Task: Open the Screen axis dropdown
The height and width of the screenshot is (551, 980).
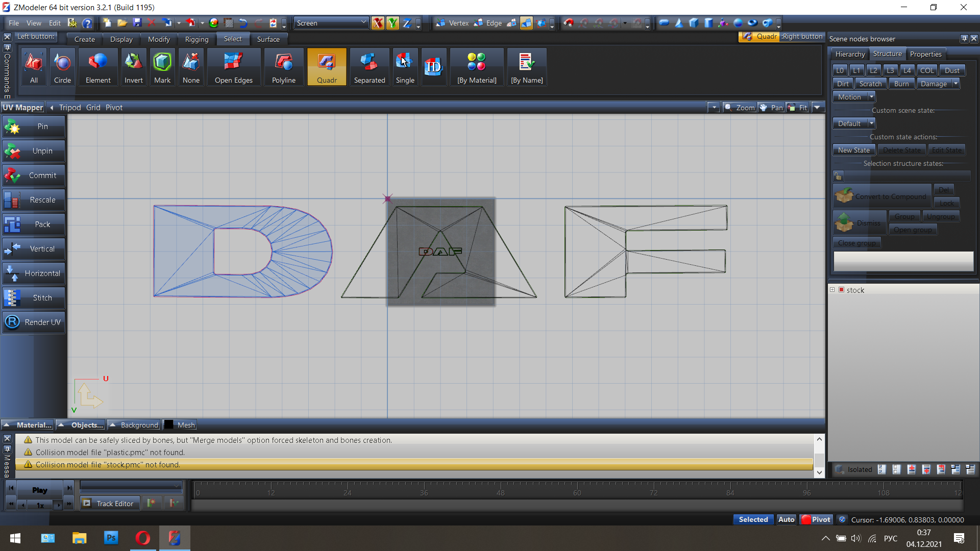Action: pyautogui.click(x=331, y=23)
